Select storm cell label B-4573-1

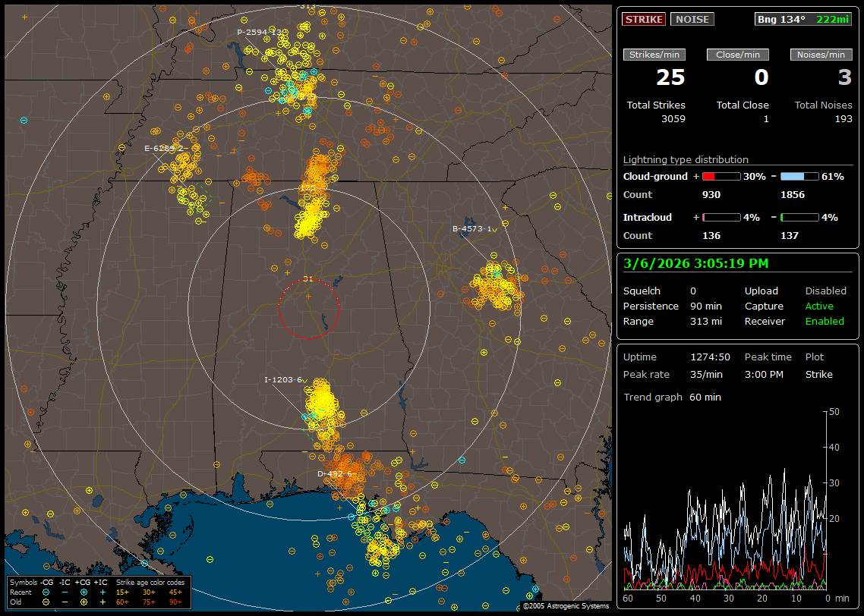pos(472,228)
